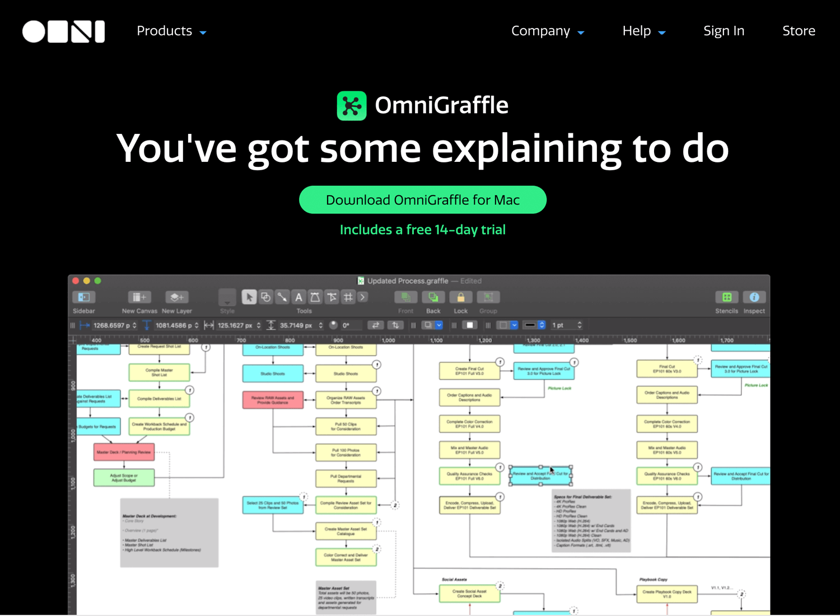Click the Group icon in the toolbar

pos(488,297)
